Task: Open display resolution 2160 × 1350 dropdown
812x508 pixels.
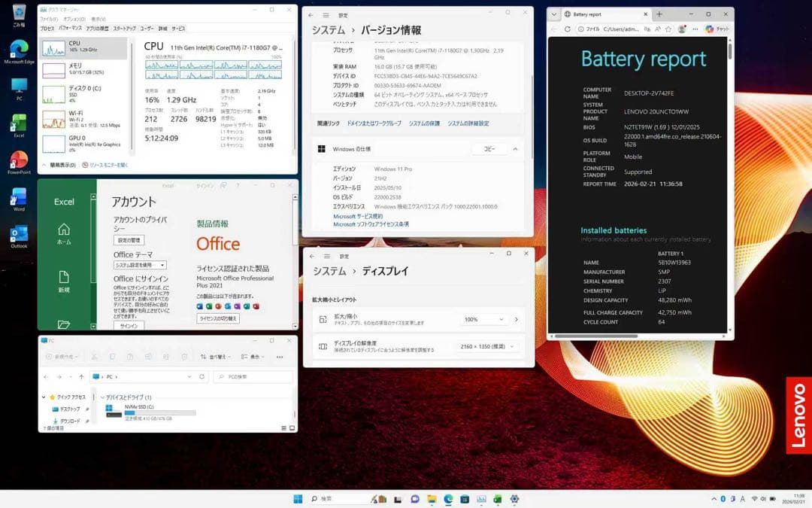Action: click(x=486, y=346)
